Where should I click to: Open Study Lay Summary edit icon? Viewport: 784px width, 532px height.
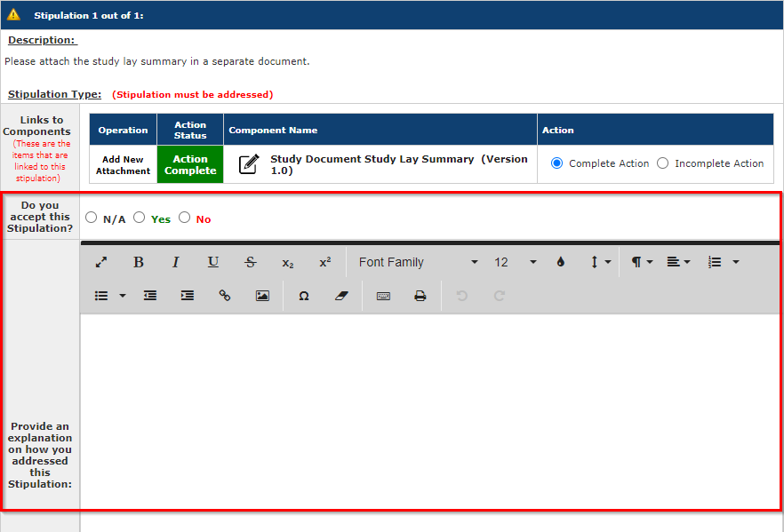[x=249, y=164]
